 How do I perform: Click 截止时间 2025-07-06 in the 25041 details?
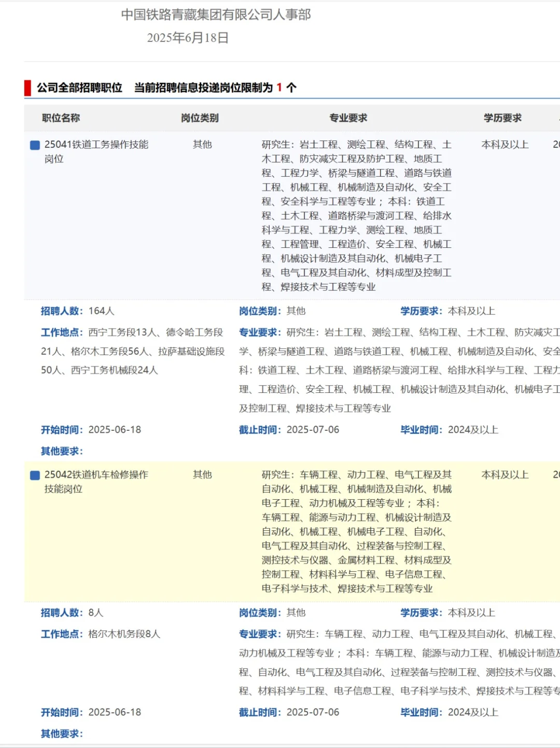(x=289, y=430)
